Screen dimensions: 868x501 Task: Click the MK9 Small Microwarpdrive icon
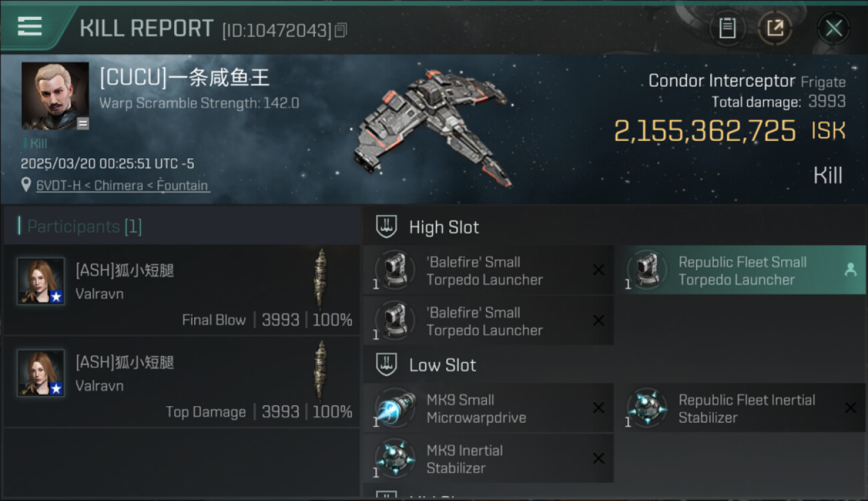pos(395,408)
